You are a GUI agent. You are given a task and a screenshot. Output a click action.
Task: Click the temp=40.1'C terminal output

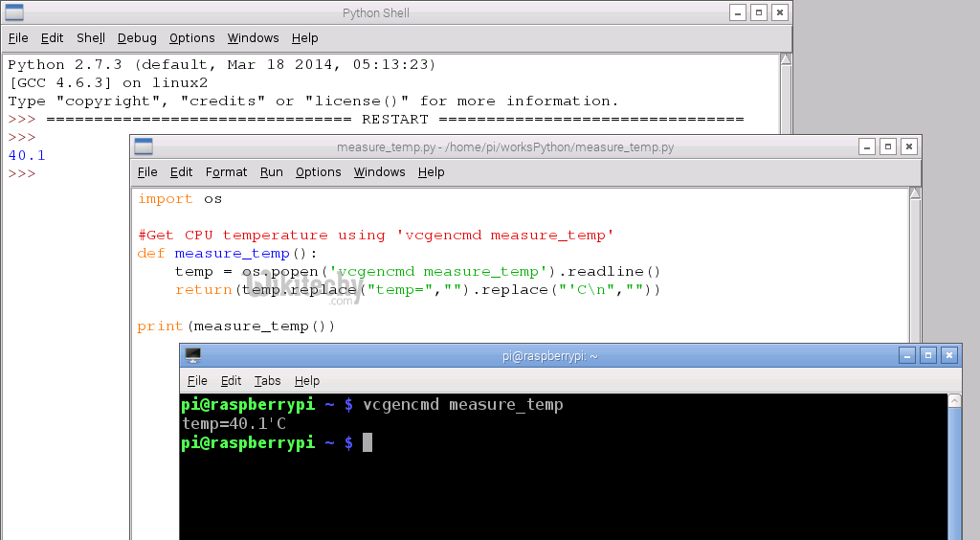[x=234, y=424]
